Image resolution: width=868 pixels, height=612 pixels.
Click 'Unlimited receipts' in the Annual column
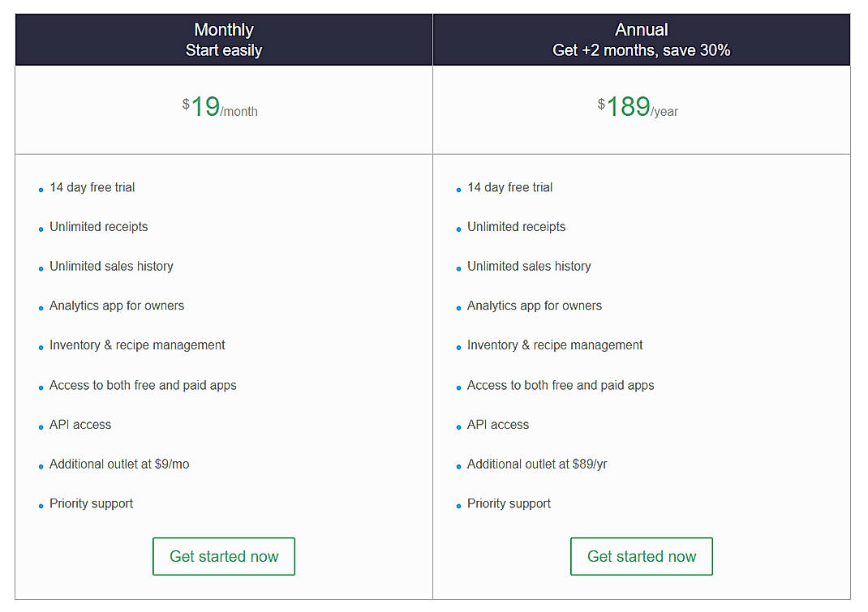tap(516, 227)
